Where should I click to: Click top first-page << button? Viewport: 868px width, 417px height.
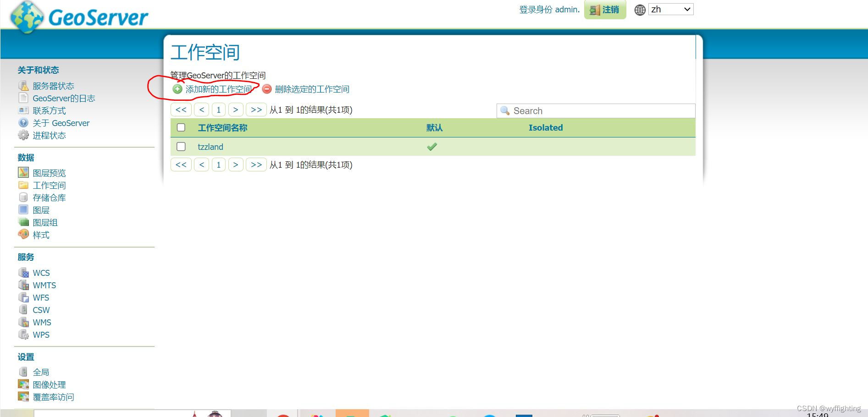coord(181,110)
